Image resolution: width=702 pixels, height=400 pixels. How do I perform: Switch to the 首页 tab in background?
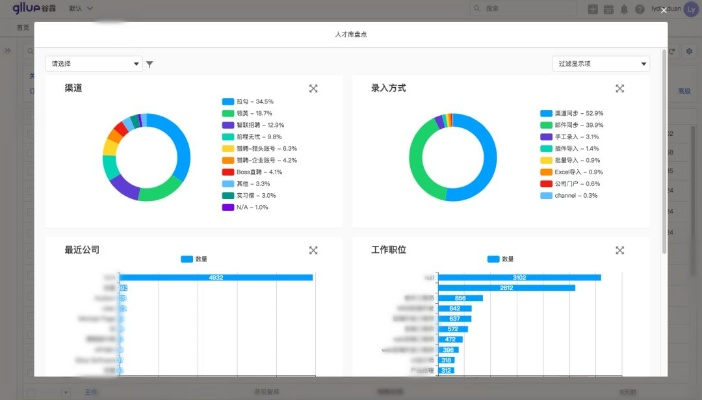coord(23,27)
